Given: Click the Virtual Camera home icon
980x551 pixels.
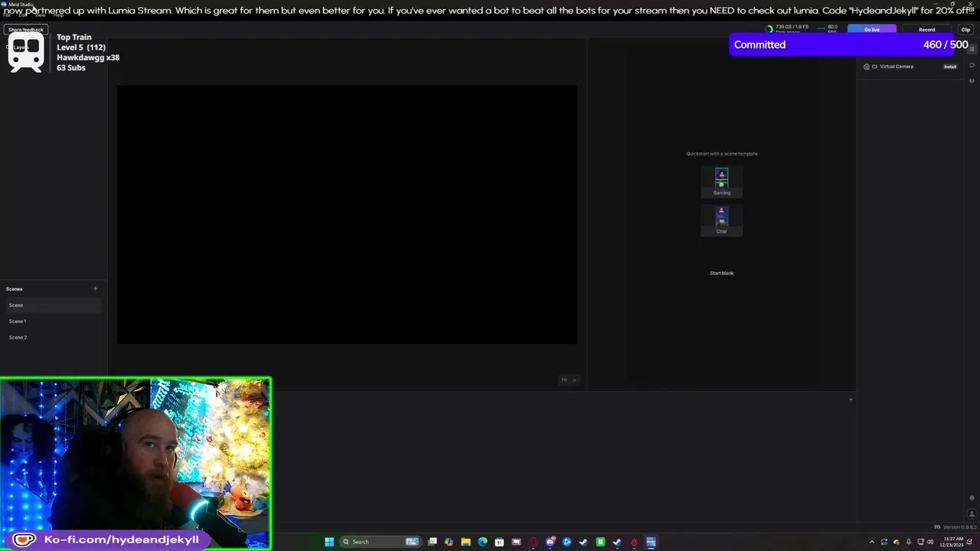Looking at the screenshot, I should click(x=867, y=67).
